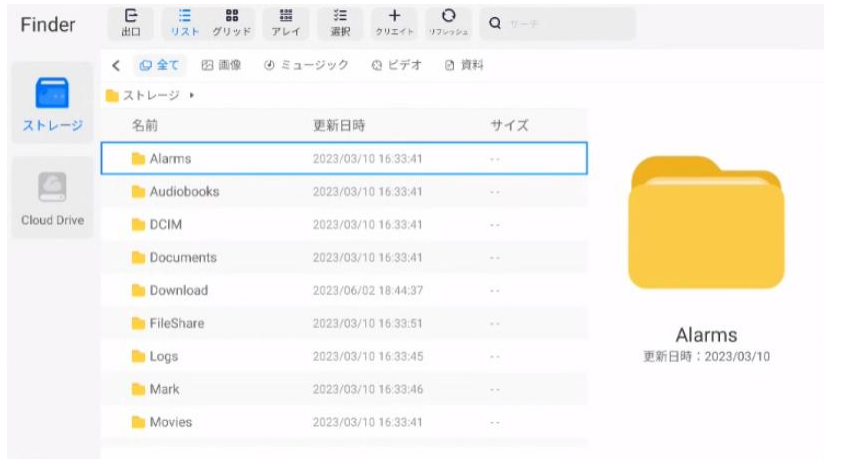Click Download's date 2023/06/02 18:44:37

[x=368, y=291]
